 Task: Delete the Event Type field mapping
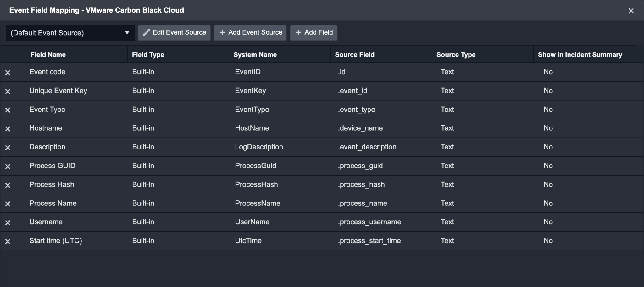click(8, 110)
